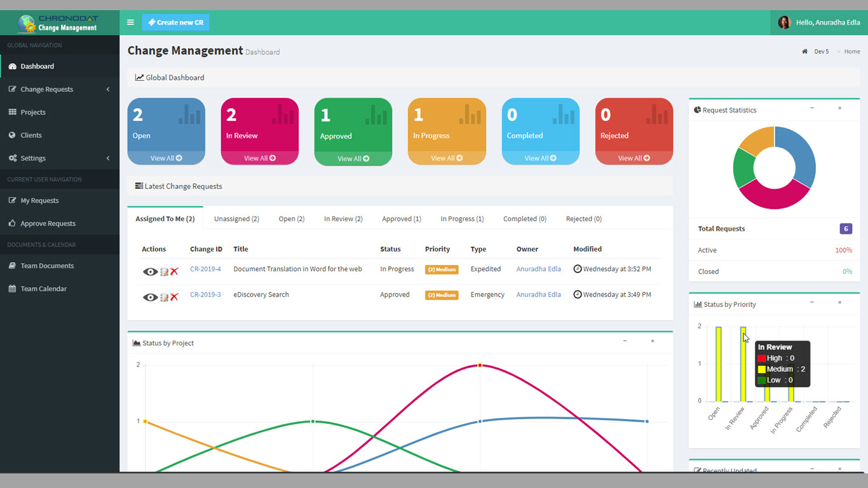Open the Hello, Anuradha Edla user menu

click(819, 22)
